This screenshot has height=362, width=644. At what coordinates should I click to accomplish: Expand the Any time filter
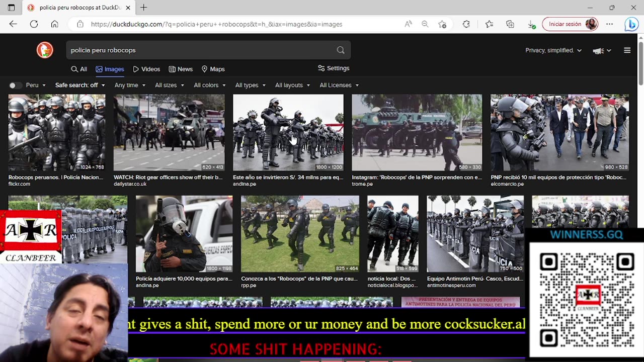click(130, 85)
